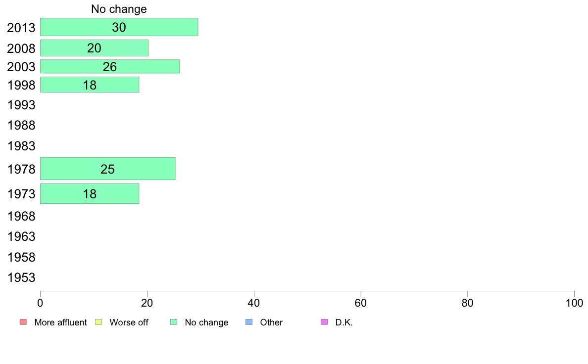
Task: Select the 2013 bar showing 30
Action: pyautogui.click(x=119, y=27)
